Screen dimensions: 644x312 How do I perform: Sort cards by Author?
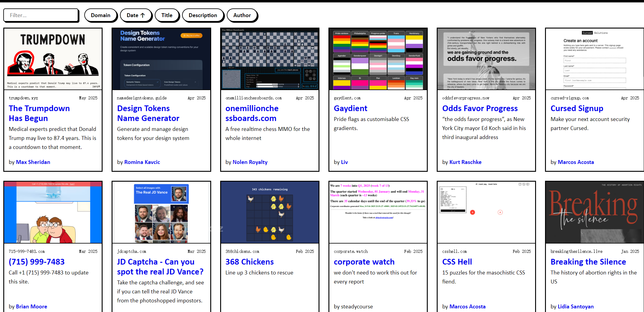pos(242,15)
